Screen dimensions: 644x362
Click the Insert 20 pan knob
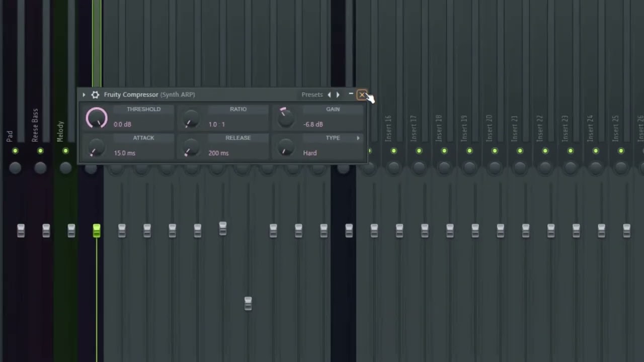coord(495,168)
